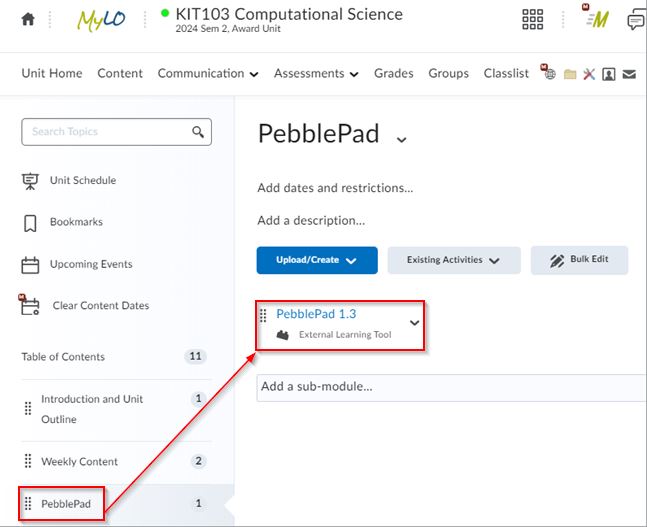Open the Assessments dropdown menu

(x=316, y=73)
